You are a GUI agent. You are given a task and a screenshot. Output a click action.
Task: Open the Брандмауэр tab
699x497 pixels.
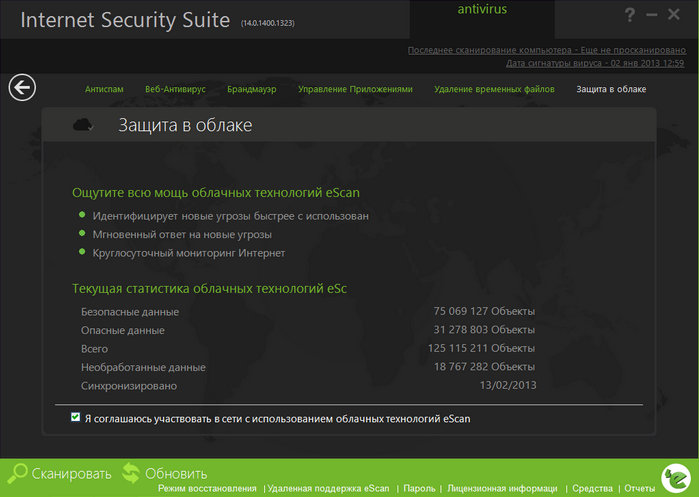pos(251,89)
